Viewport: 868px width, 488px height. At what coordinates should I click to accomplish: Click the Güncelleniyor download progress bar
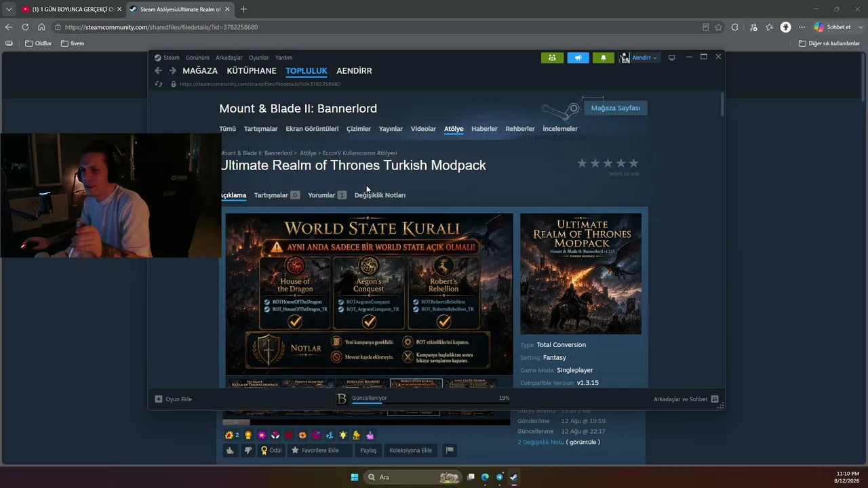(x=431, y=403)
